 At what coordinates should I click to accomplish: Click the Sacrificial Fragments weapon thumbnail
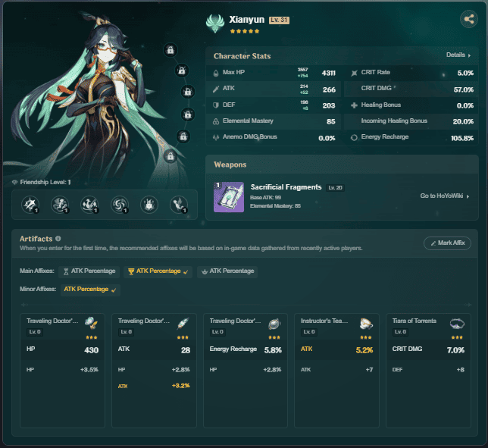click(229, 197)
